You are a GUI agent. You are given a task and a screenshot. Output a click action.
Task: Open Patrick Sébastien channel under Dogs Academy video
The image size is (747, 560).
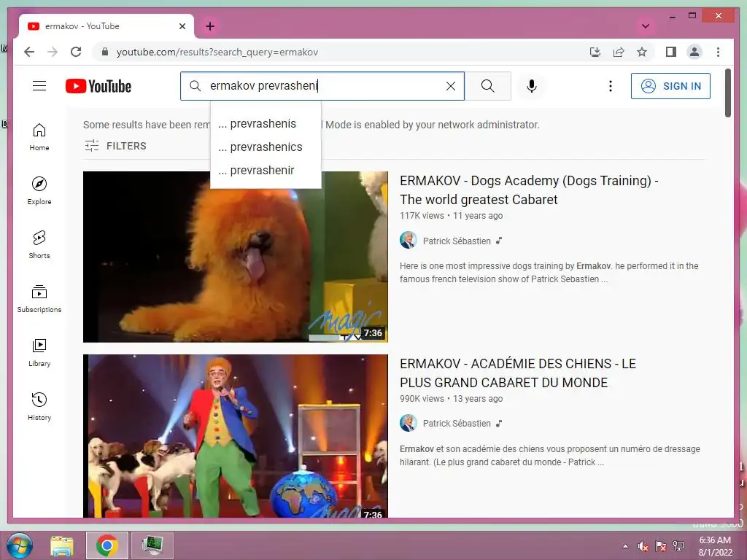click(457, 241)
